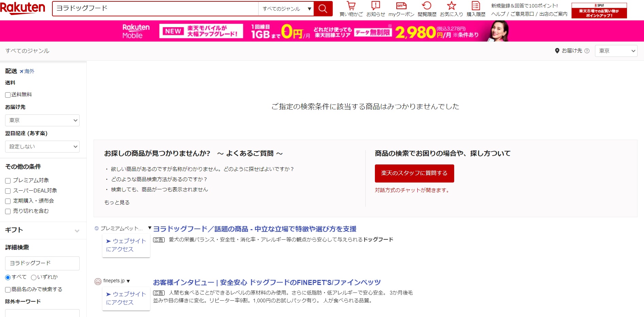Open the sidebar お届け先 東京 dropdown
This screenshot has height=317, width=644.
click(42, 120)
